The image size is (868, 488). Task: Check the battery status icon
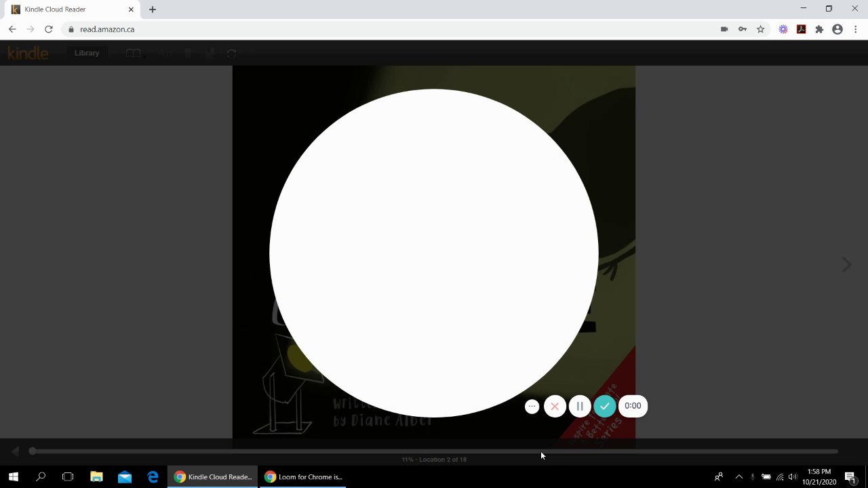pyautogui.click(x=766, y=476)
